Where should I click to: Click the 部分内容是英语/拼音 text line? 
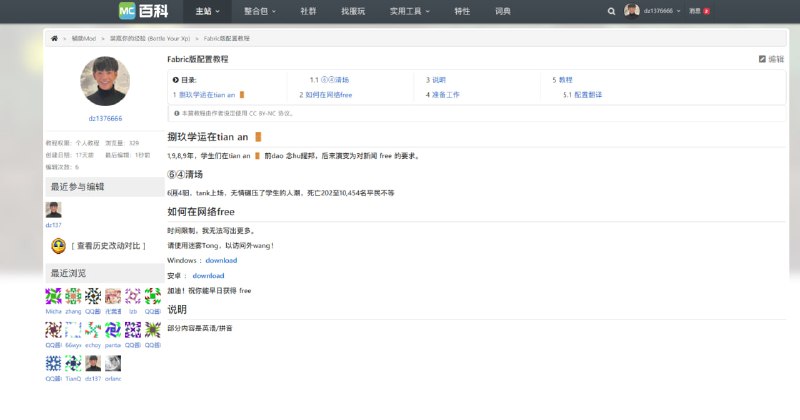point(200,328)
